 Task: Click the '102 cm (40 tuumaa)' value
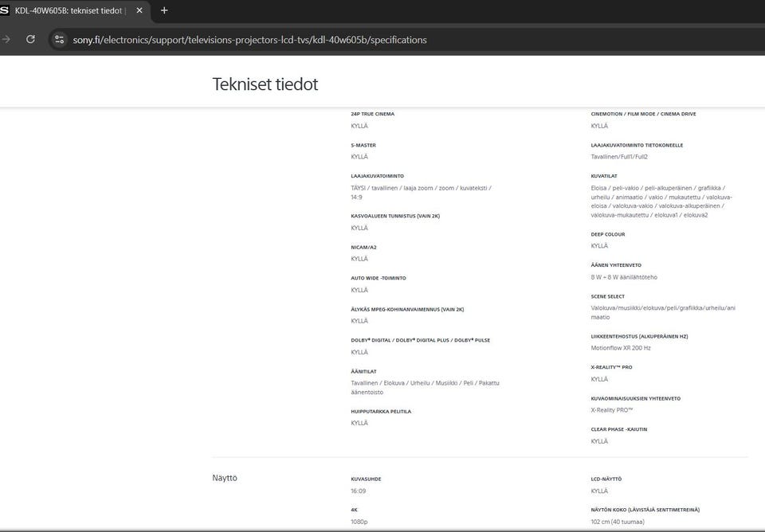[x=618, y=522]
